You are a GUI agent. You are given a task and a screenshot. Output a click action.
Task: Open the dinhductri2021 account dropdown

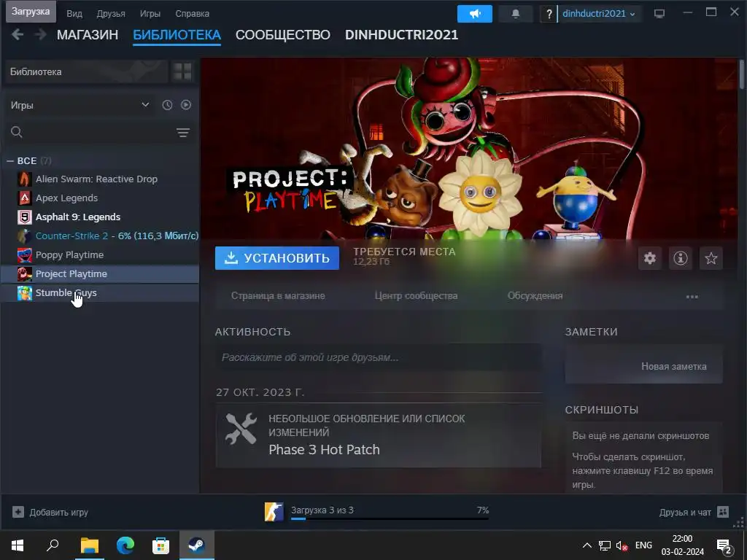tap(598, 13)
